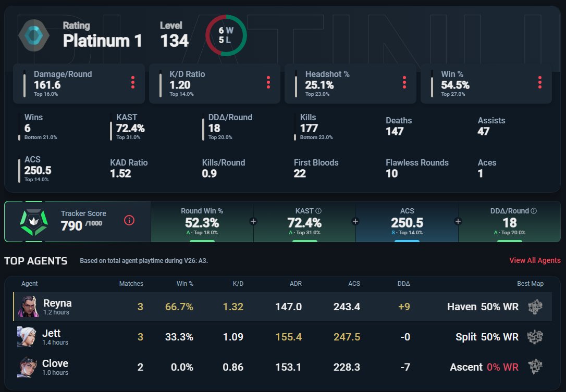
Task: Click the red Tracker Score info icon
Action: coord(129,220)
